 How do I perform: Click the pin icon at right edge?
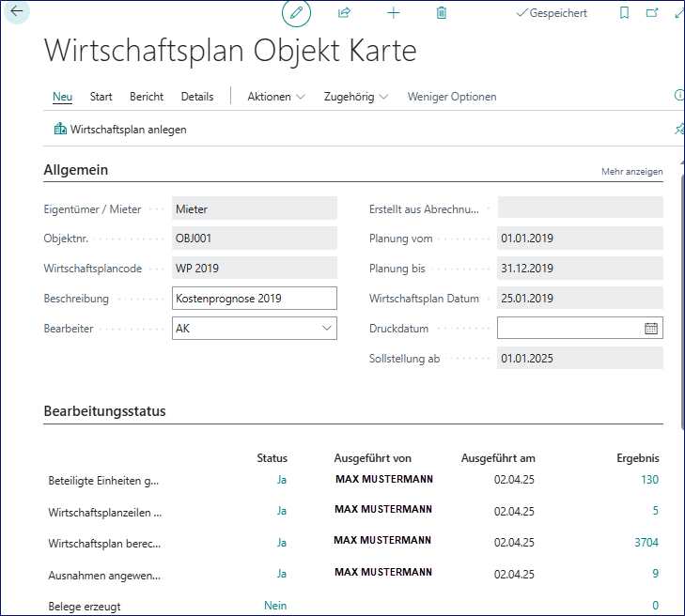679,129
